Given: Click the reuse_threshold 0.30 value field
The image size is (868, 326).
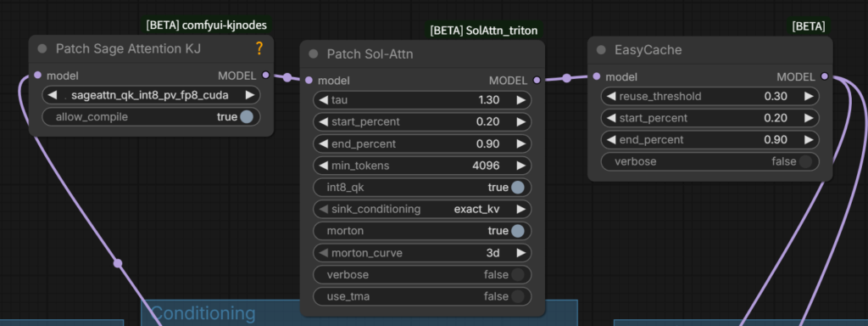Looking at the screenshot, I should [710, 96].
